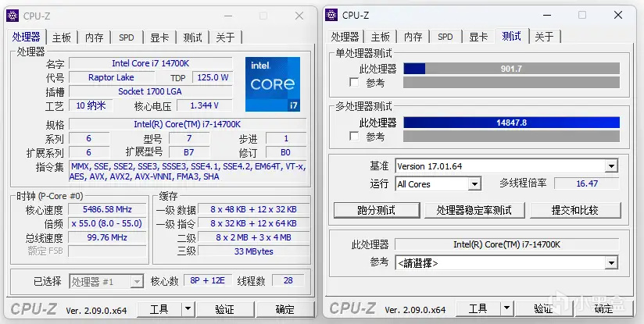644x324 pixels.
Task: Run the 处理器稳定率测试 stress test
Action: (x=474, y=210)
